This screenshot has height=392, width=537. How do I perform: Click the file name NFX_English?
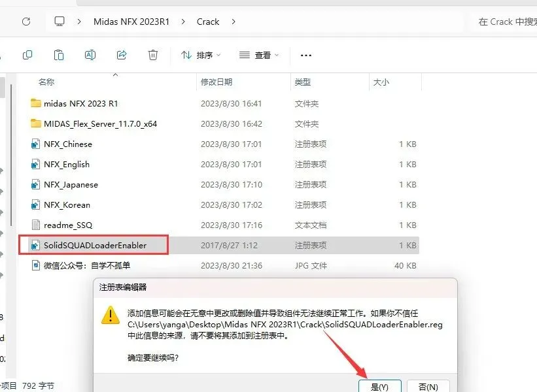[x=67, y=164]
